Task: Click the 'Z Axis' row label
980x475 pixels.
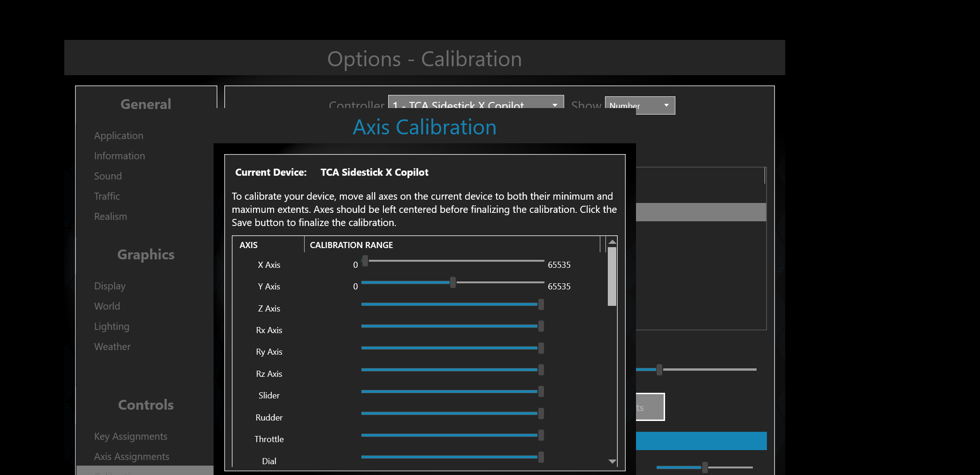Action: [269, 309]
